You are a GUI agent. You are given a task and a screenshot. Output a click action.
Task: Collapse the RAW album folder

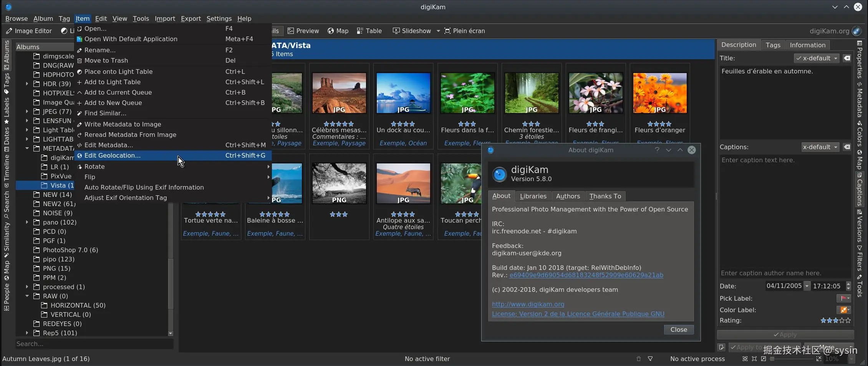pyautogui.click(x=27, y=296)
